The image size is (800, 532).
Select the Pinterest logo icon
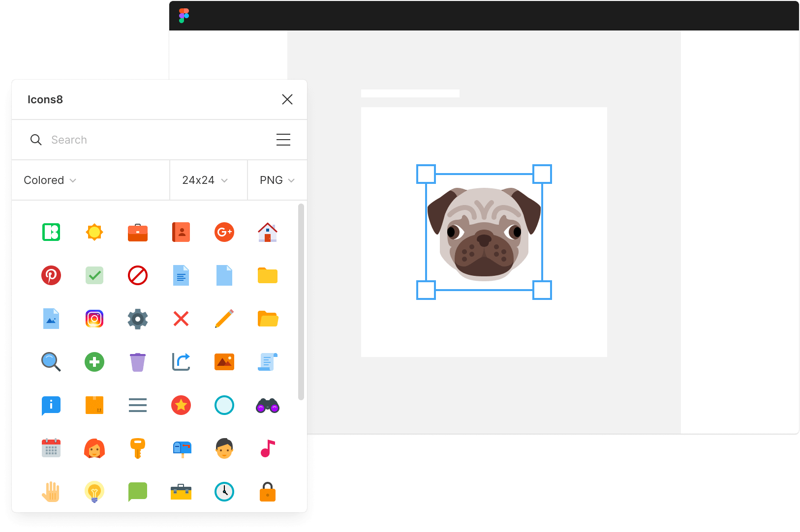[51, 275]
